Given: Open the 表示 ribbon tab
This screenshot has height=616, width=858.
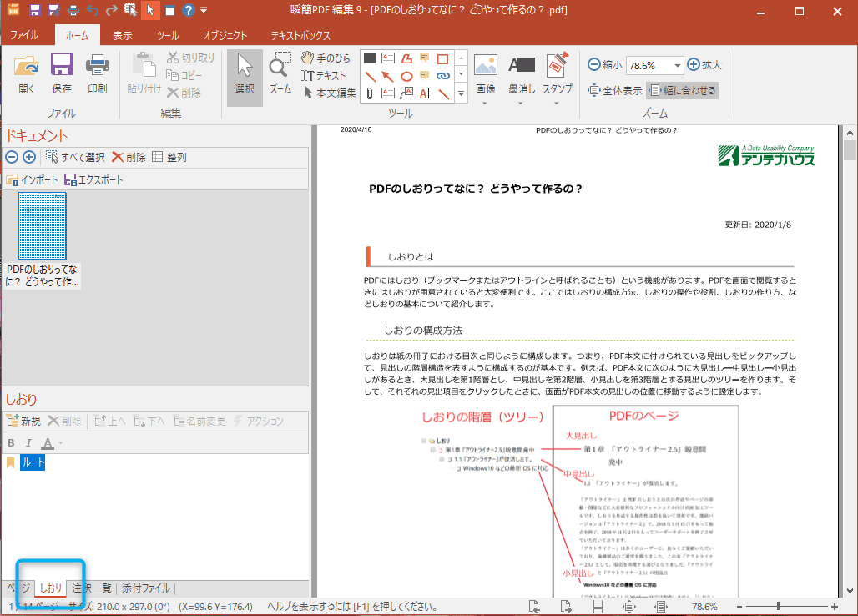Looking at the screenshot, I should tap(123, 35).
